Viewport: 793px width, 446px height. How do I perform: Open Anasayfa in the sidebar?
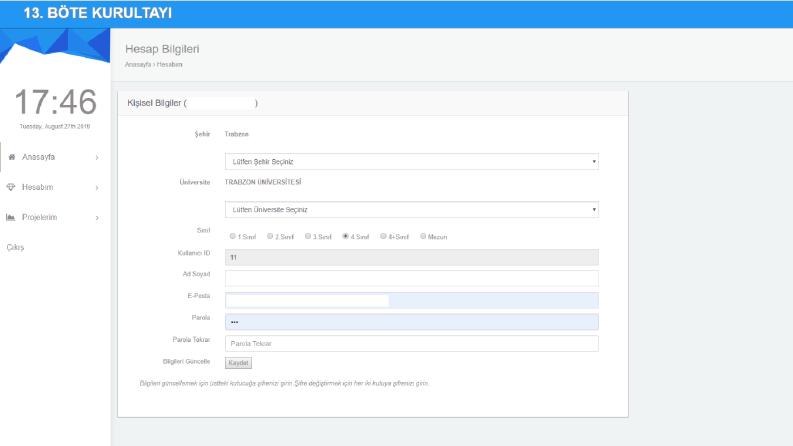(38, 157)
